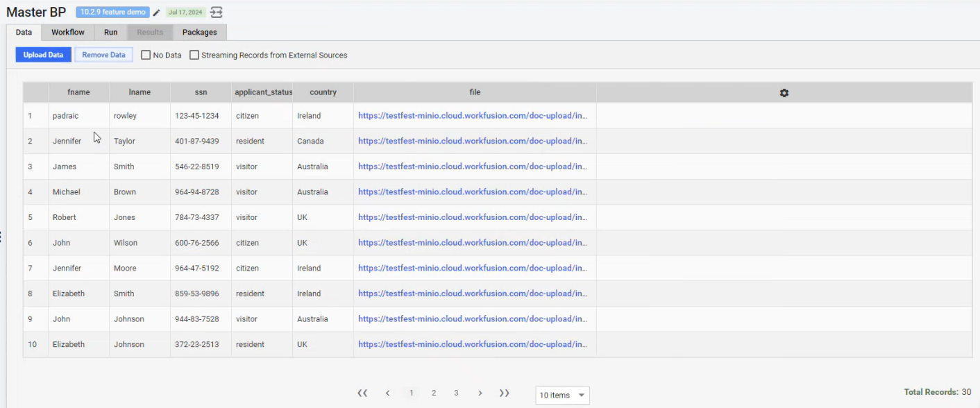Select page 3 in pagination
980x408 pixels.
pos(456,393)
